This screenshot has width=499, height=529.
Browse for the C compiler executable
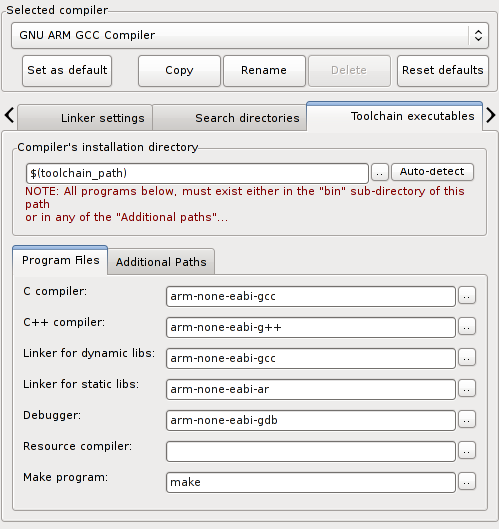[467, 296]
